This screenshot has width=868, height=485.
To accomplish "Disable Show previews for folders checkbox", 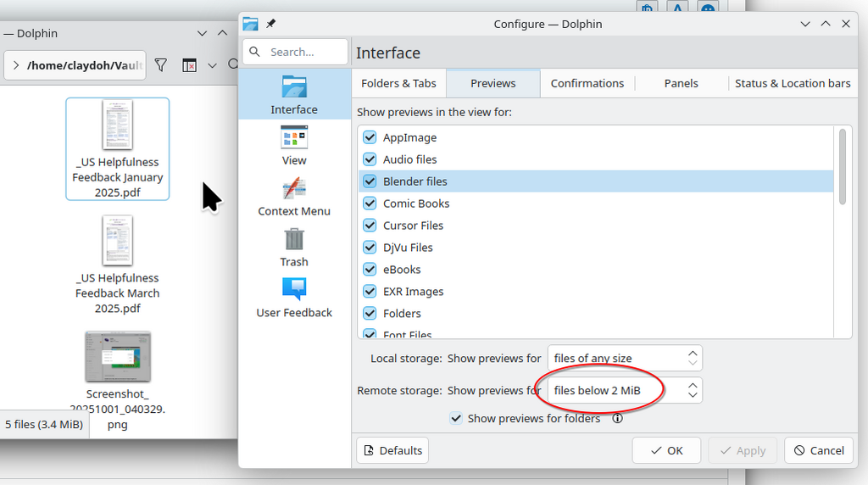I will pyautogui.click(x=456, y=419).
